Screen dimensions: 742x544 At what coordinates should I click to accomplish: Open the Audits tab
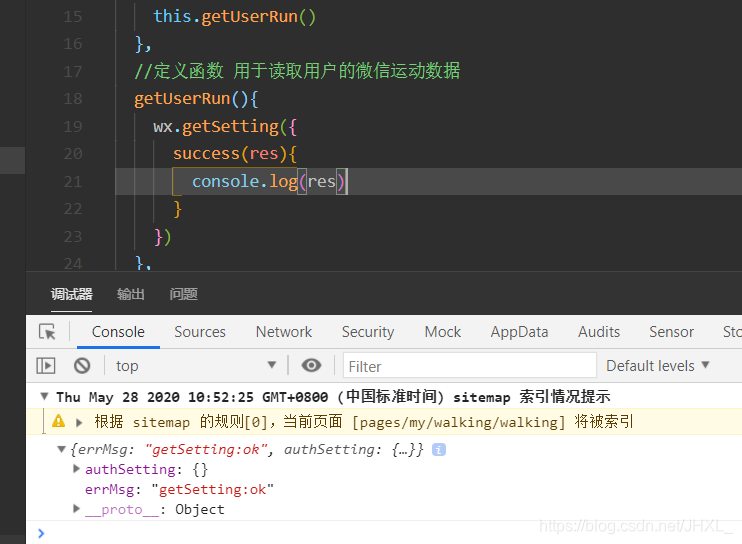point(599,332)
